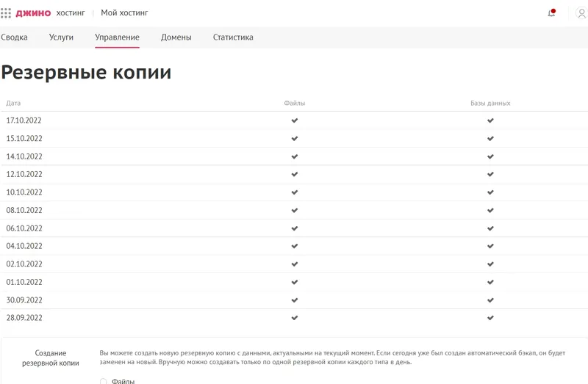Click files checkmark for 08.10.2022
The image size is (588, 384).
coord(295,210)
